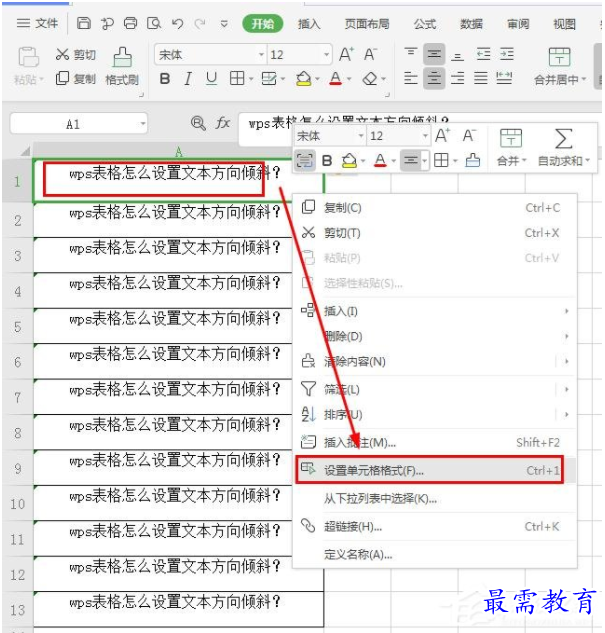Switch to the 审阅 ribbon tab

point(518,24)
